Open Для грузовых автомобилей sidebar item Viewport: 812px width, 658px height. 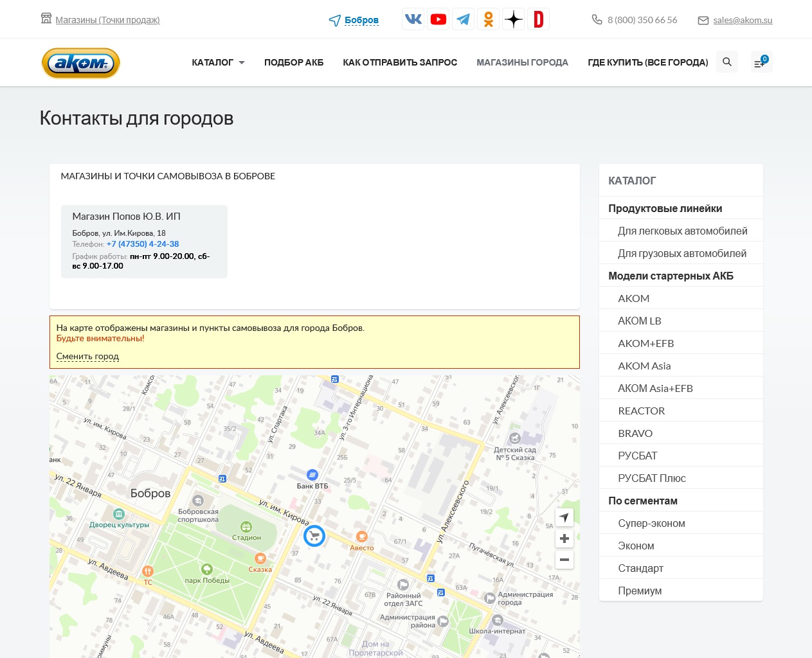[682, 253]
